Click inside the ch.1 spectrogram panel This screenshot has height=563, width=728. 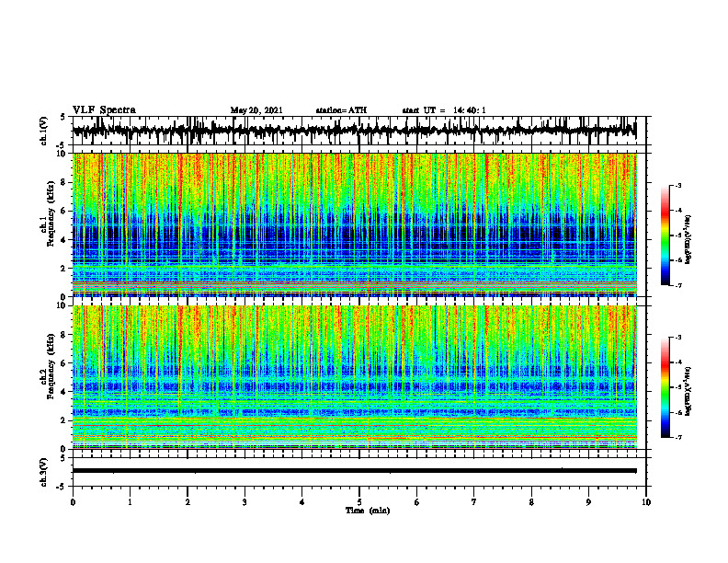pyautogui.click(x=354, y=224)
